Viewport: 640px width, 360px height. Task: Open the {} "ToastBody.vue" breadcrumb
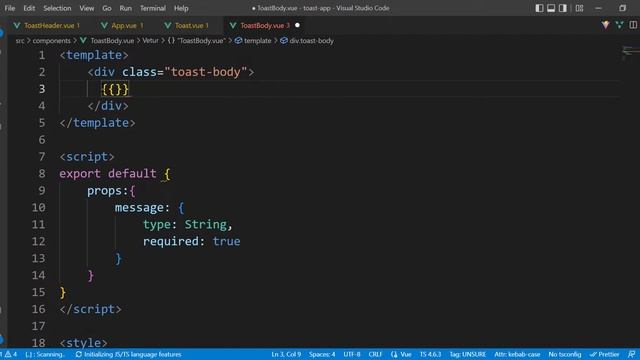pos(197,41)
